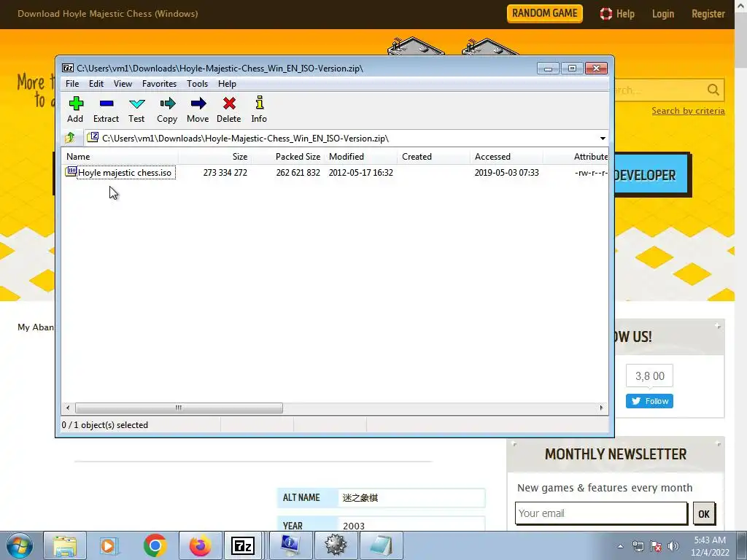Click the Your email input field
The height and width of the screenshot is (560, 747).
click(601, 513)
